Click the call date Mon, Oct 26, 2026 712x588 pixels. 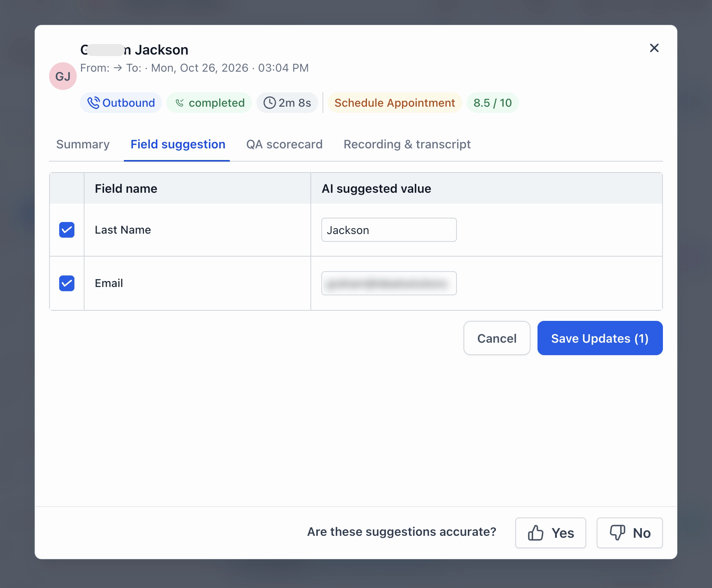[x=200, y=68]
